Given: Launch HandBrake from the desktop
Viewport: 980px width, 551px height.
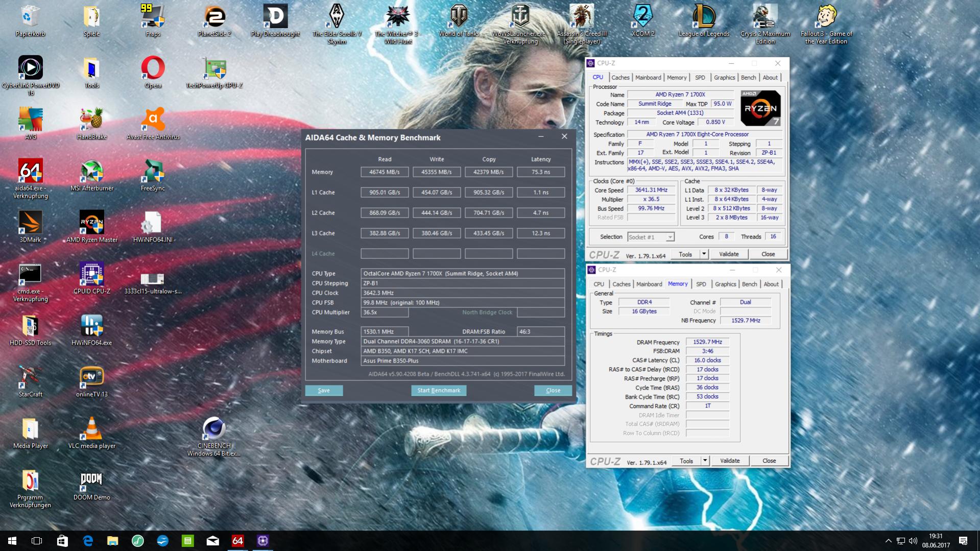Looking at the screenshot, I should coord(91,124).
